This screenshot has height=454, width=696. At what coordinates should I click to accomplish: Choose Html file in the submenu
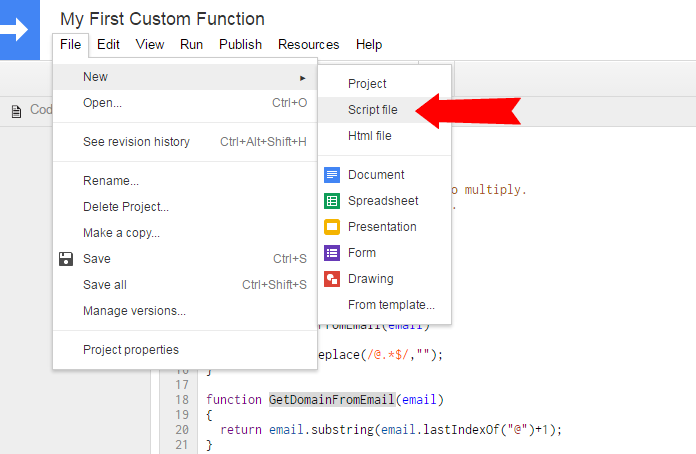tap(369, 136)
